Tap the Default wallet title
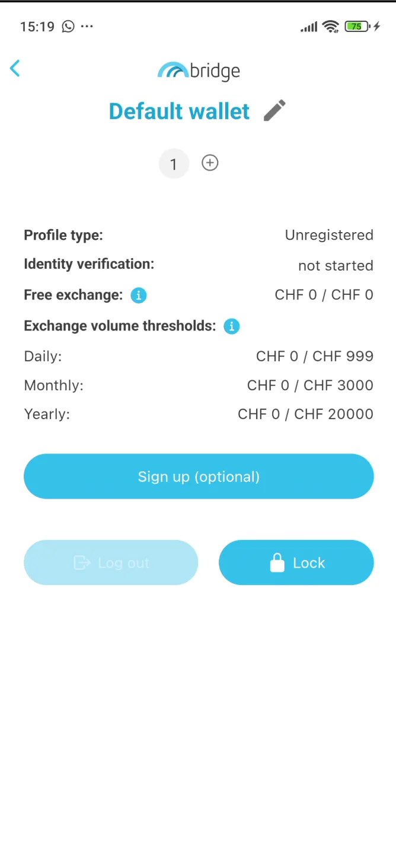Screen dimensions: 396x868 [178, 111]
